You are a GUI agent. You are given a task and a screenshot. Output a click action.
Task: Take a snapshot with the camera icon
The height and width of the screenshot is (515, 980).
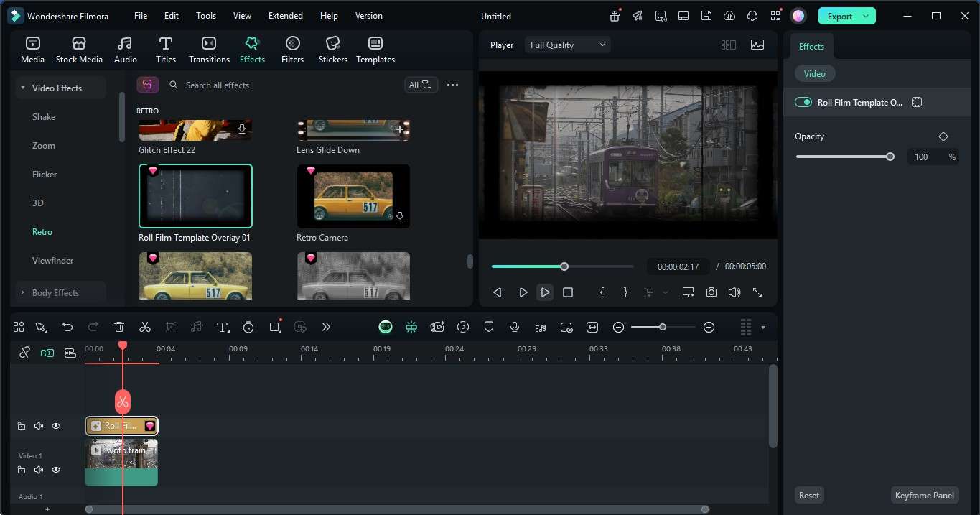click(x=711, y=292)
